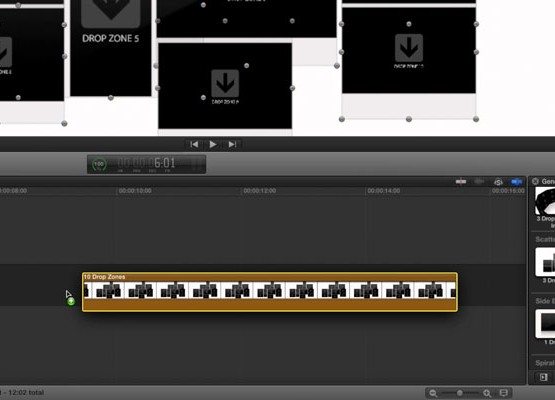555x400 pixels.
Task: Click the timeline zoom-in magnifier icon
Action: tap(487, 393)
